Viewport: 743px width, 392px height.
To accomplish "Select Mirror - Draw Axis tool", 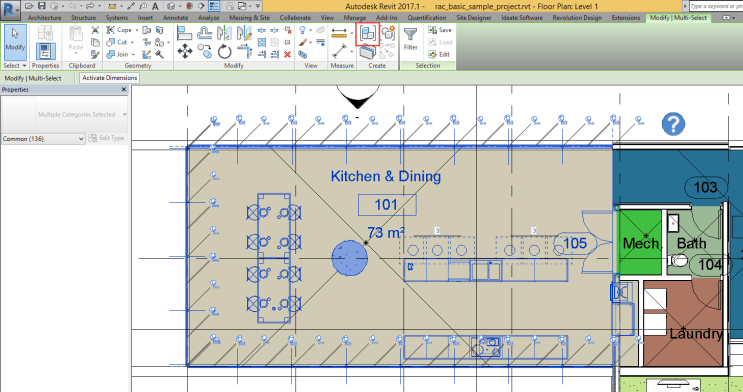I will 244,33.
